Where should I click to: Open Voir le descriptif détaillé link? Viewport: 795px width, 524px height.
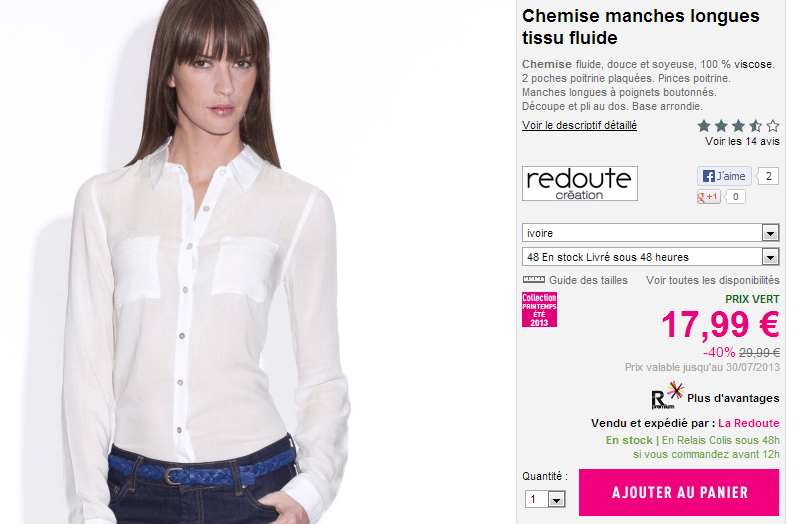pos(580,125)
